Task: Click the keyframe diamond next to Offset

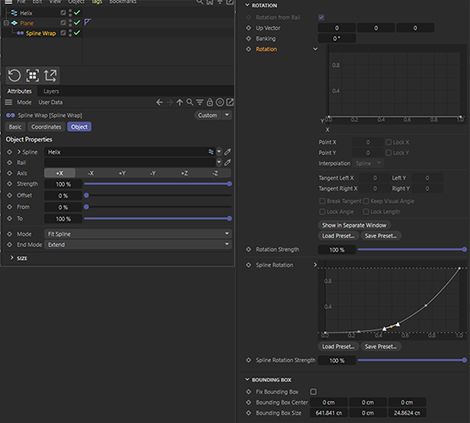Action: click(10, 195)
